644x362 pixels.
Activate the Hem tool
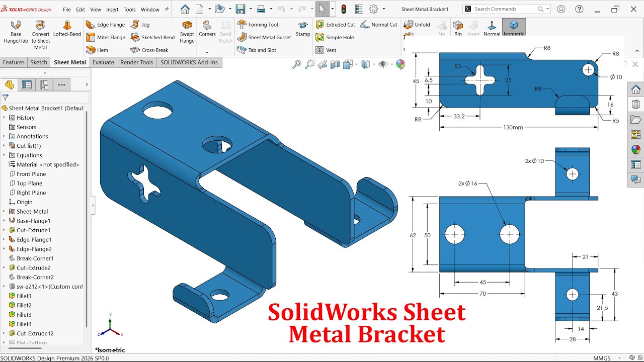(x=97, y=50)
